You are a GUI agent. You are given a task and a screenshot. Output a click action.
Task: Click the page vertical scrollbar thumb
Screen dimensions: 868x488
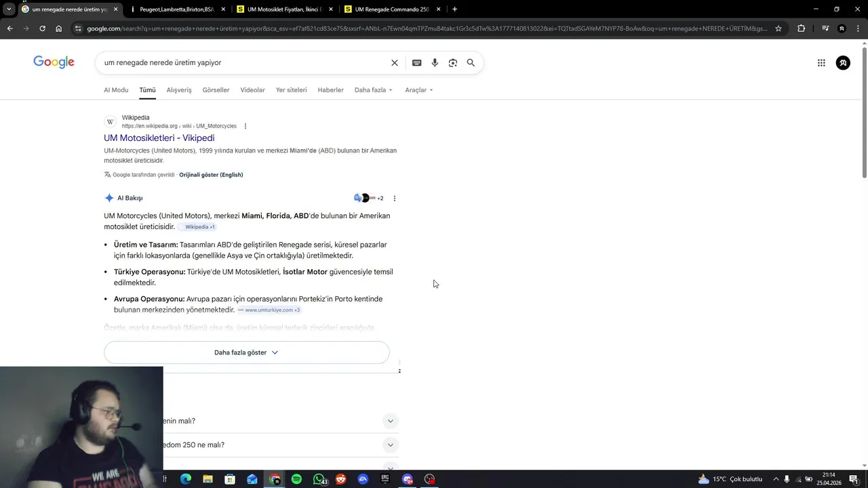[864, 112]
